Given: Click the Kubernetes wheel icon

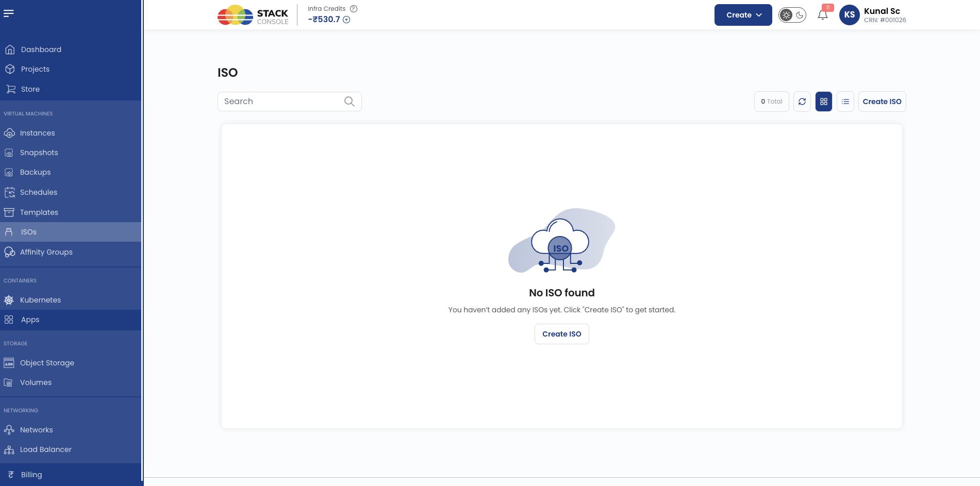Looking at the screenshot, I should pyautogui.click(x=9, y=300).
